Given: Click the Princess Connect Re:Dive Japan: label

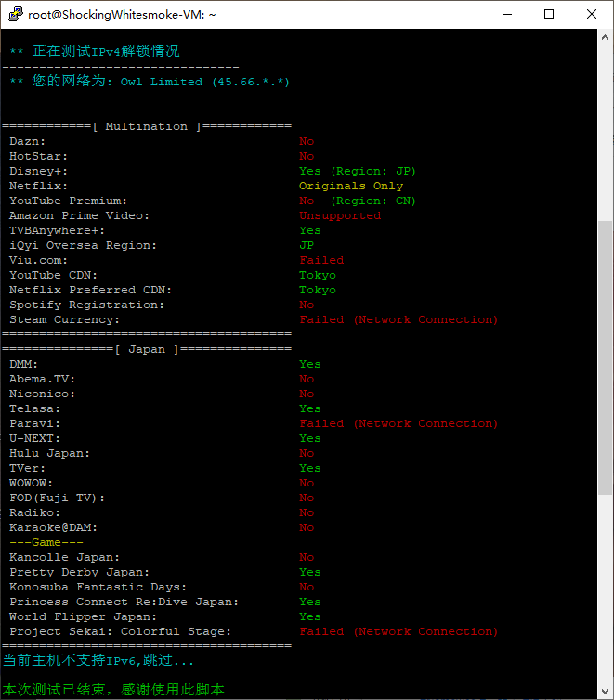Looking at the screenshot, I should (124, 602).
